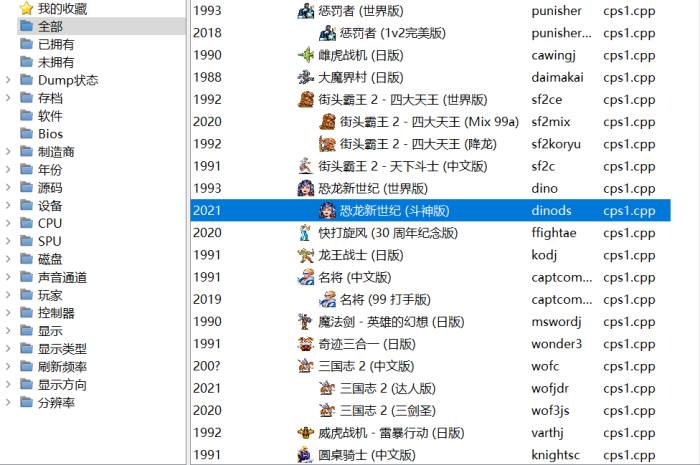Expand the 控制器 tree node
Viewport: 700px width, 465px height.
point(8,313)
